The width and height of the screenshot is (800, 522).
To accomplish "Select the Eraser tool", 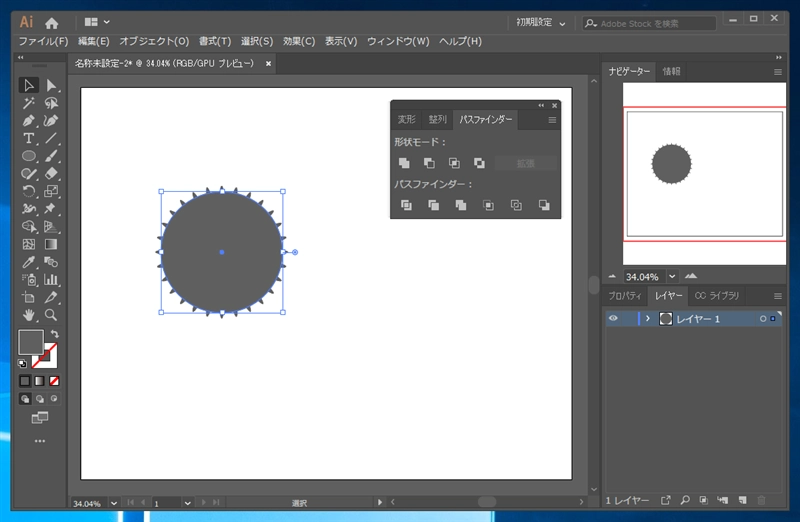I will click(x=51, y=173).
